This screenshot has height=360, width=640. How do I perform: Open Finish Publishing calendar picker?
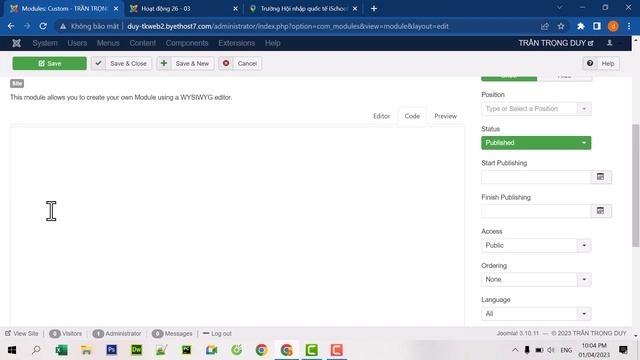(600, 211)
